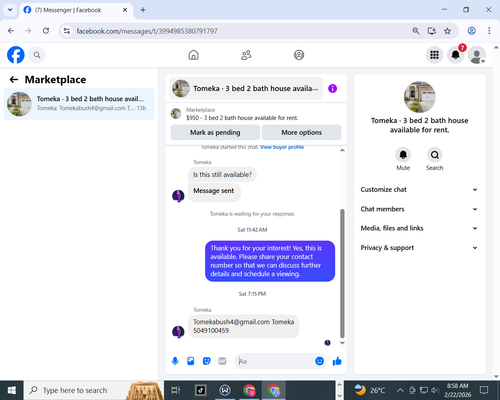500x400 pixels.
Task: Open Chrome zoom magnifier in address bar
Action: coord(416,31)
